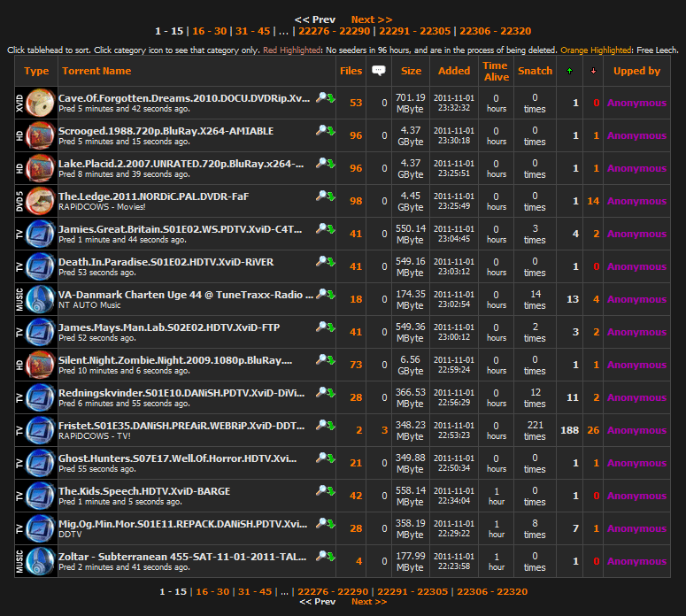The width and height of the screenshot is (686, 616).
Task: Click the top << Prev link
Action: click(314, 19)
